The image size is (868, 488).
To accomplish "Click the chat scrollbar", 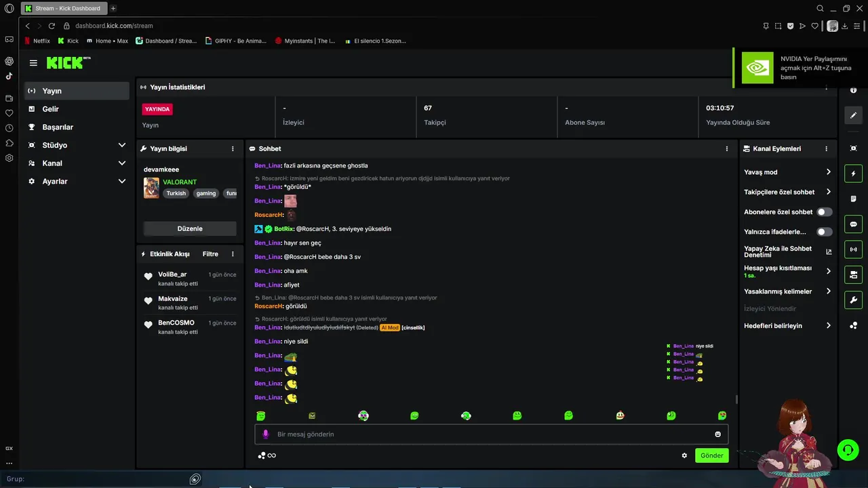I will [x=736, y=400].
